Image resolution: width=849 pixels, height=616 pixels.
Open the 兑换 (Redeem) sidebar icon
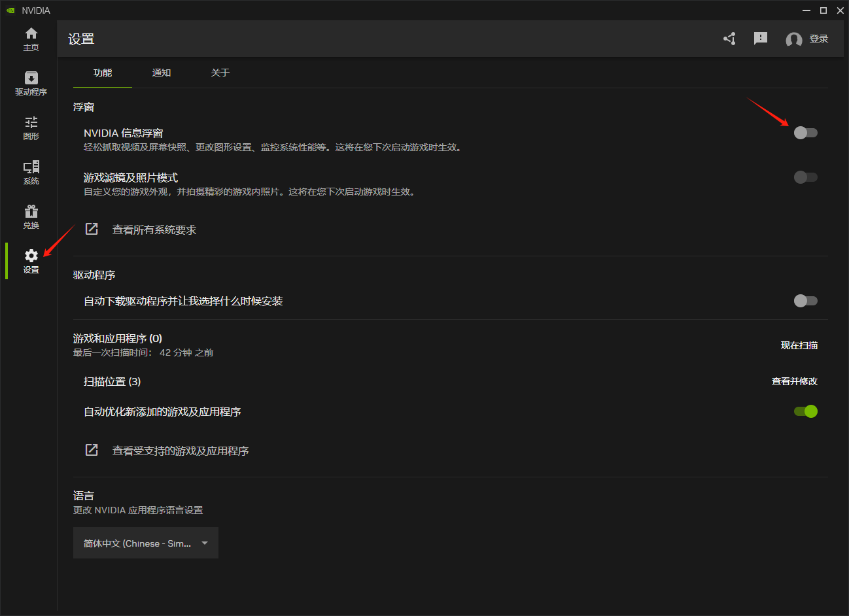click(x=31, y=216)
